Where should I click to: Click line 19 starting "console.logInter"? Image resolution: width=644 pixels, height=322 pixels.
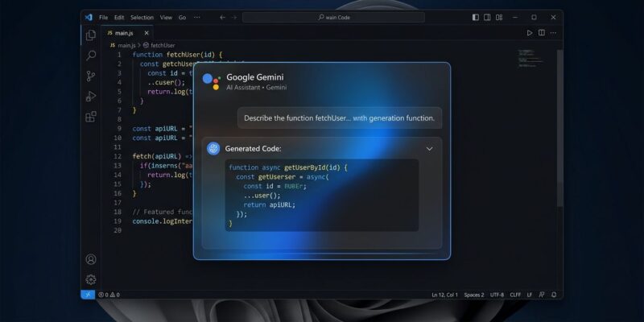point(163,221)
